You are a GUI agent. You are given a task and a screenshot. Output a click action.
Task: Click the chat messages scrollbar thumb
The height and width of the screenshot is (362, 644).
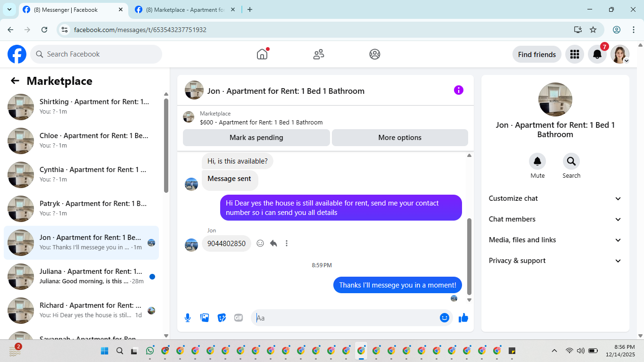coord(469,256)
